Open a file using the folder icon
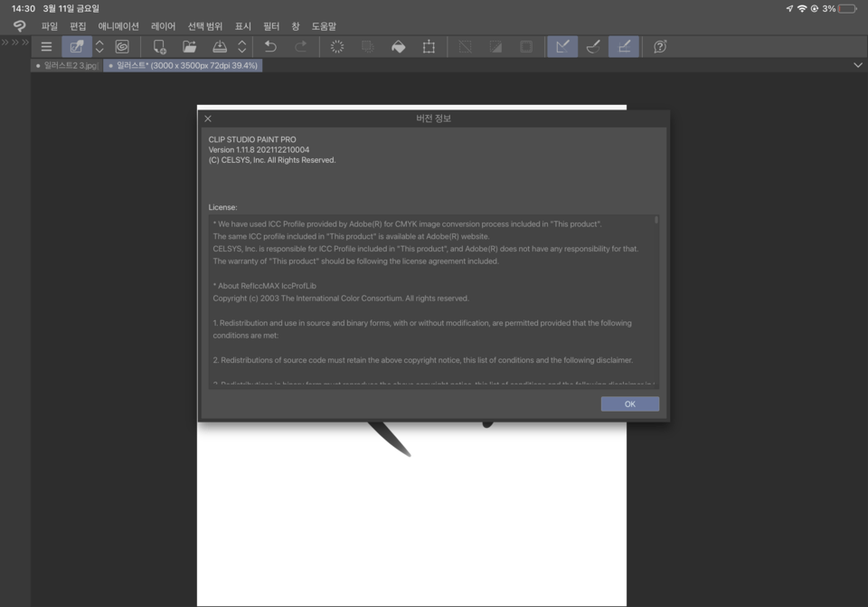The height and width of the screenshot is (607, 868). click(189, 46)
